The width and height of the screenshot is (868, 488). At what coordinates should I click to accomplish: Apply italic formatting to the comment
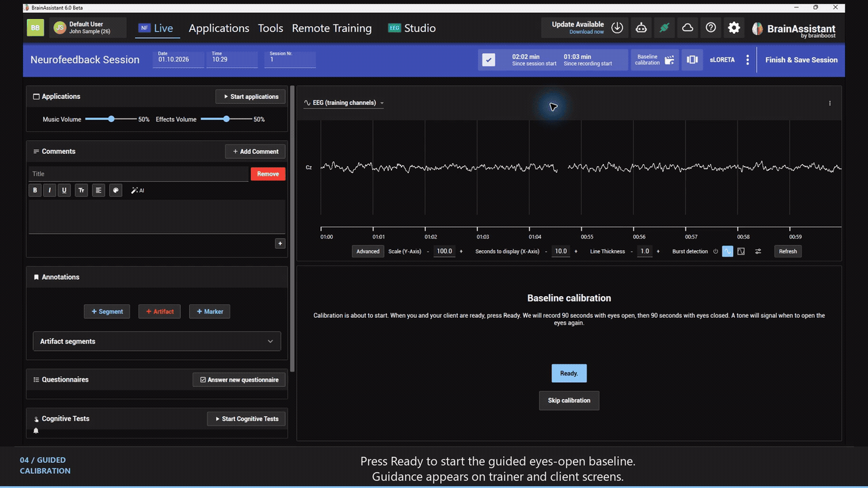pos(50,190)
